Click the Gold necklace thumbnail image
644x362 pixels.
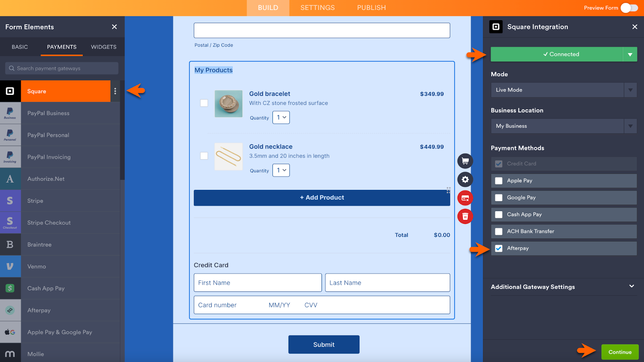click(x=229, y=156)
